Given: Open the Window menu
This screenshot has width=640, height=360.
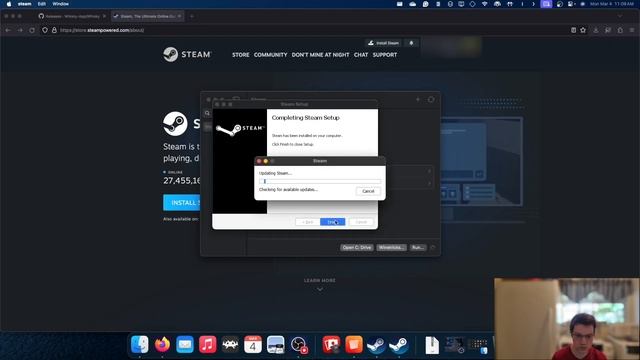Looking at the screenshot, I should [x=60, y=4].
